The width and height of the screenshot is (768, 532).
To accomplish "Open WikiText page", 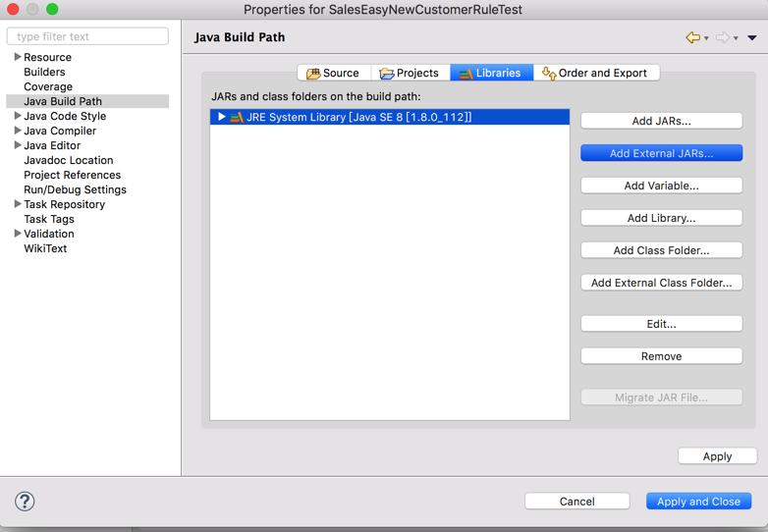I will (x=45, y=248).
